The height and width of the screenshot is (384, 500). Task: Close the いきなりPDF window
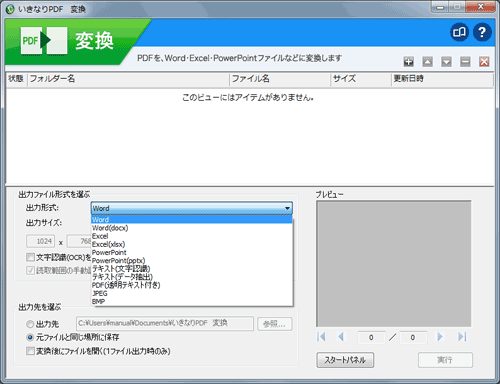tap(480, 7)
